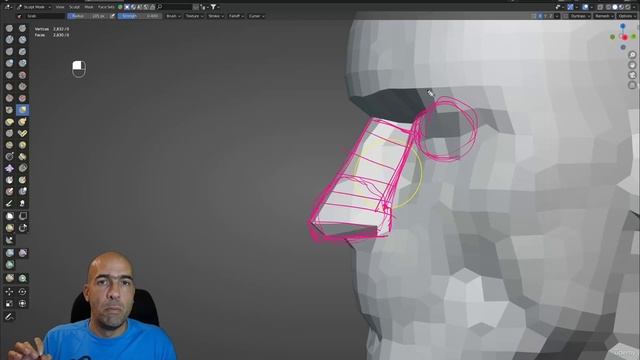Open the Options dropdown

[x=627, y=16]
